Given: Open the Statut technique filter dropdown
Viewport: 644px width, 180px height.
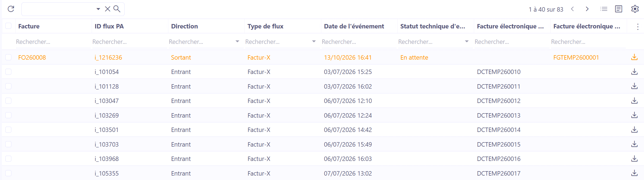Looking at the screenshot, I should [467, 41].
